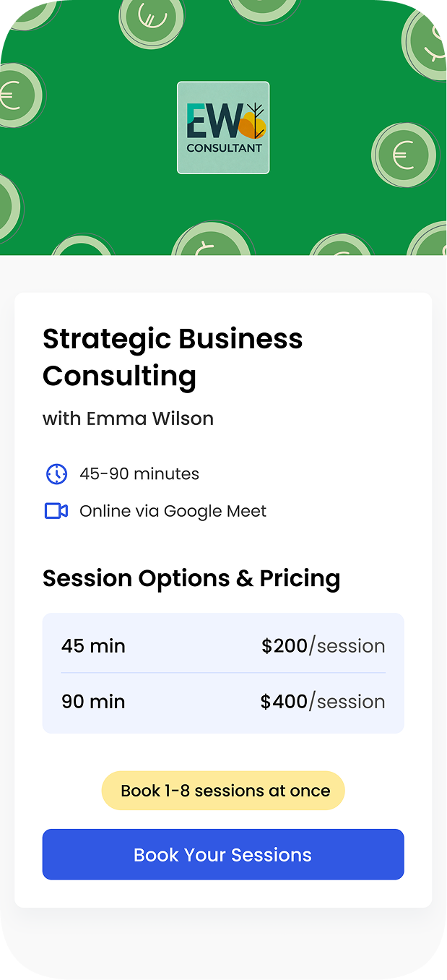Screen dimensions: 447x980
Task: Click the Session Options & Pricing heading
Action: click(x=191, y=578)
